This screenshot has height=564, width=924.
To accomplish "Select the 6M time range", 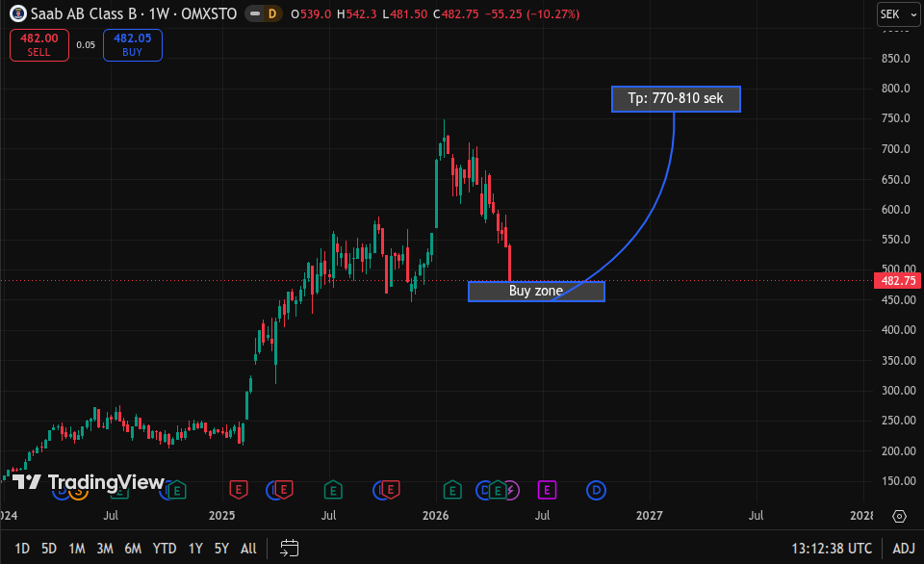I will 133,549.
